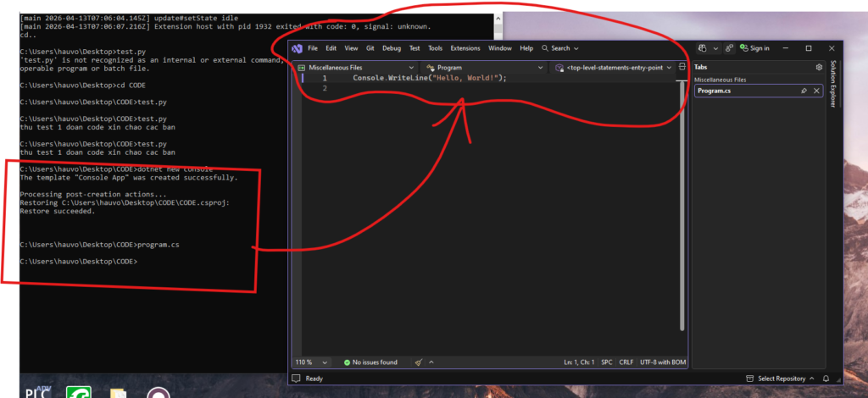Click on code line 2 in the editor
This screenshot has width=868, height=398.
tap(424, 88)
